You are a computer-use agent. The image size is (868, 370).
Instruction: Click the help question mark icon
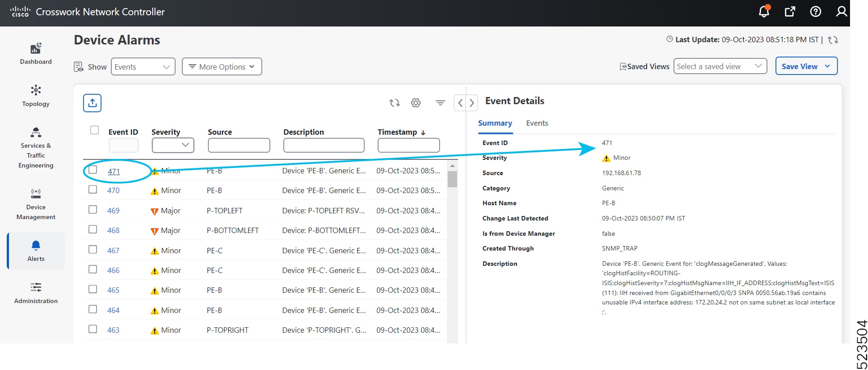(815, 12)
